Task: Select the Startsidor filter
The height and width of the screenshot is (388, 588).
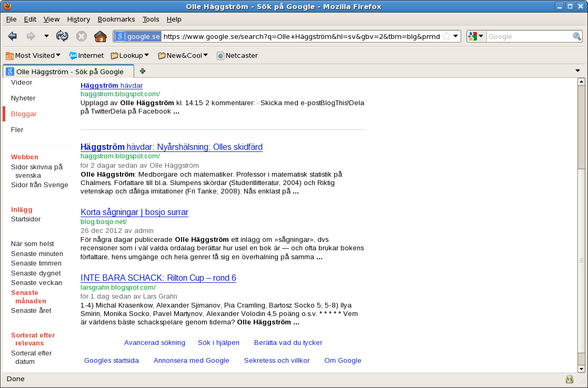Action: [26, 219]
